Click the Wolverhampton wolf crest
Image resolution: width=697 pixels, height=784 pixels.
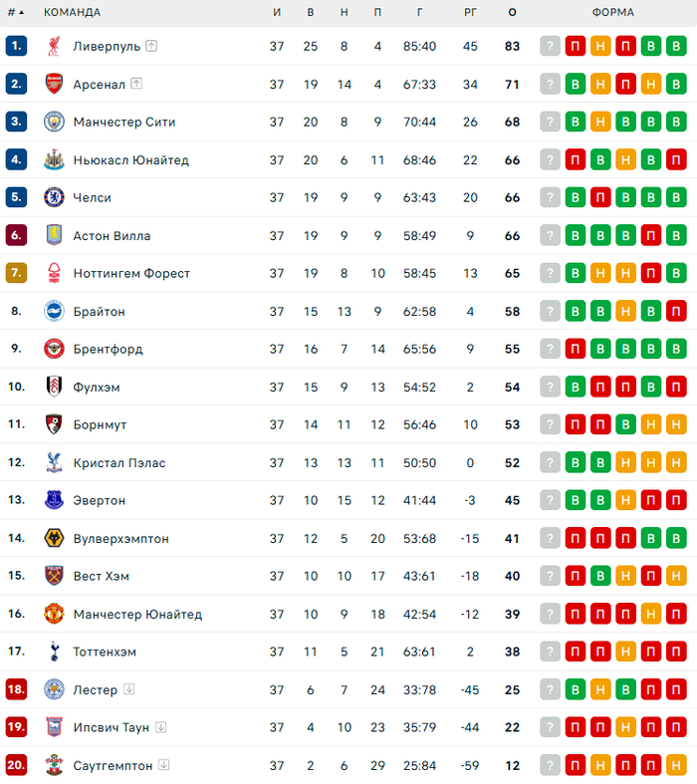click(54, 538)
